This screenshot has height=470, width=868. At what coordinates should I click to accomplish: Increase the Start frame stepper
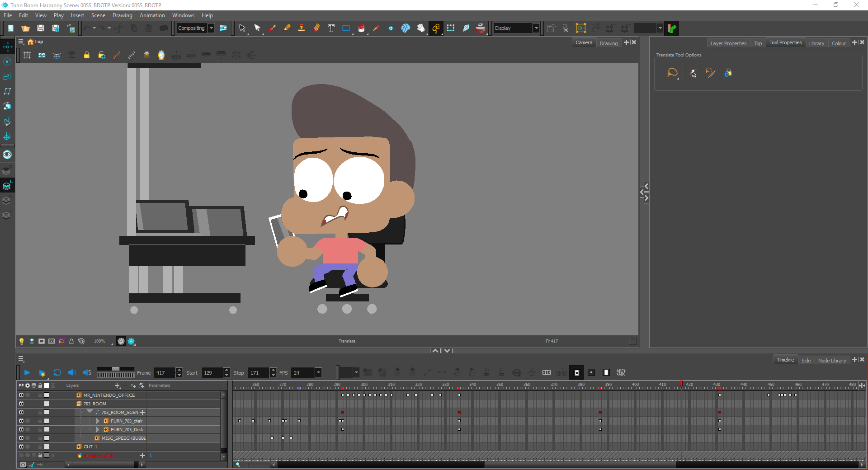(226, 370)
